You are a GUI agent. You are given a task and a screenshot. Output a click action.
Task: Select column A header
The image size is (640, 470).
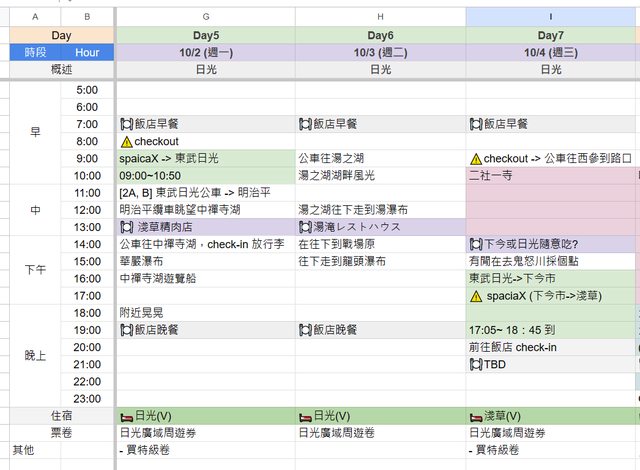pyautogui.click(x=35, y=17)
